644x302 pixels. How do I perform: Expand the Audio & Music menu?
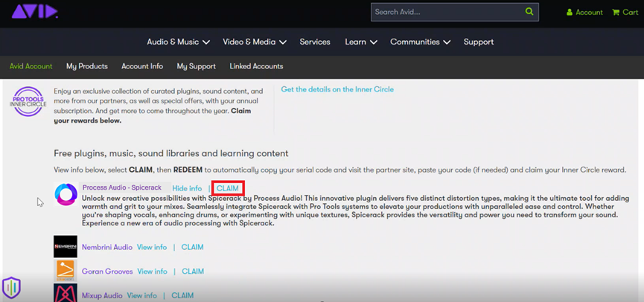179,42
